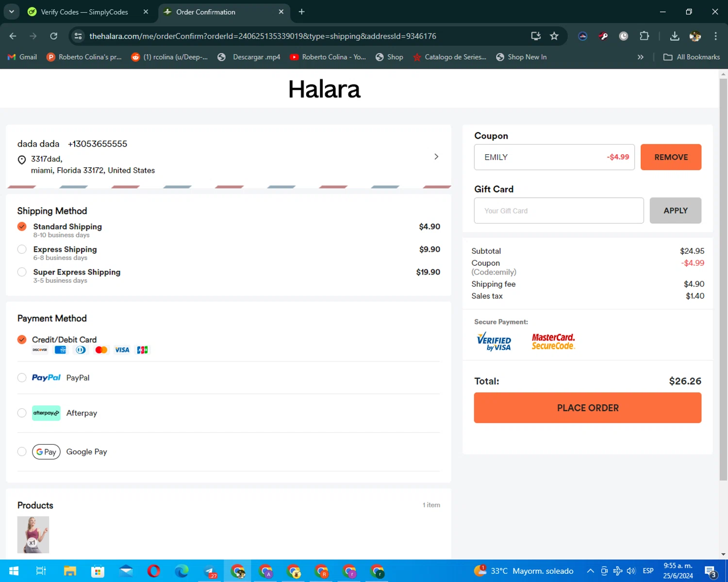Open the rcolina Reddit bookmark
This screenshot has width=728, height=582.
pos(169,57)
